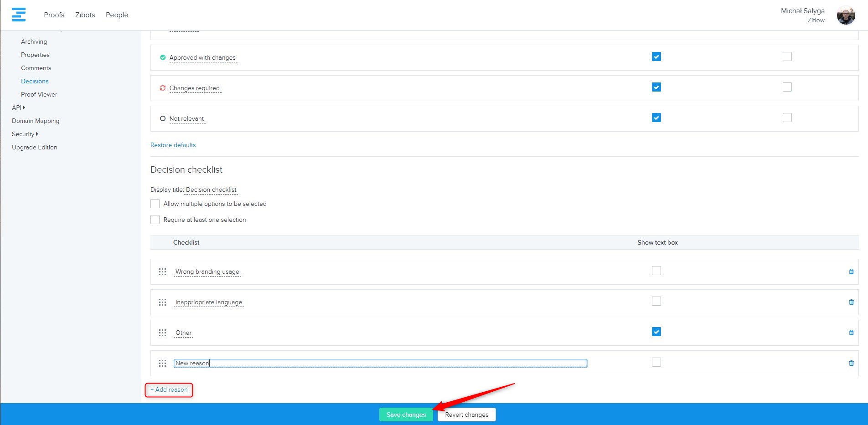868x425 pixels.
Task: Open user profile avatar menu
Action: (846, 15)
